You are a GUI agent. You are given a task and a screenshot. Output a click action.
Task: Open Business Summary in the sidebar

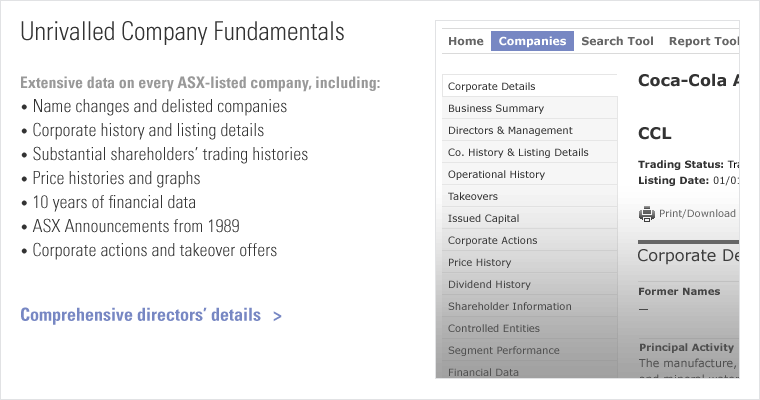[x=496, y=109]
